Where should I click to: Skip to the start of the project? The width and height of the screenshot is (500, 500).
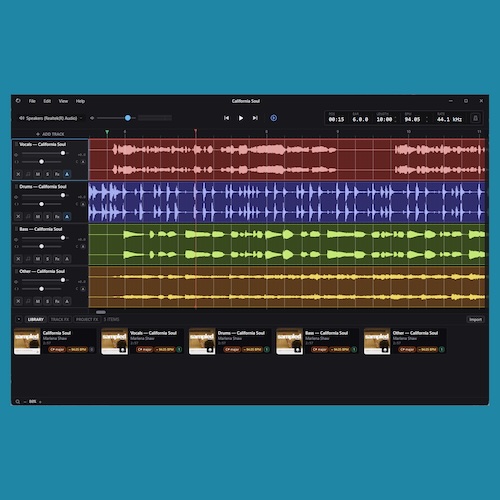coord(226,118)
